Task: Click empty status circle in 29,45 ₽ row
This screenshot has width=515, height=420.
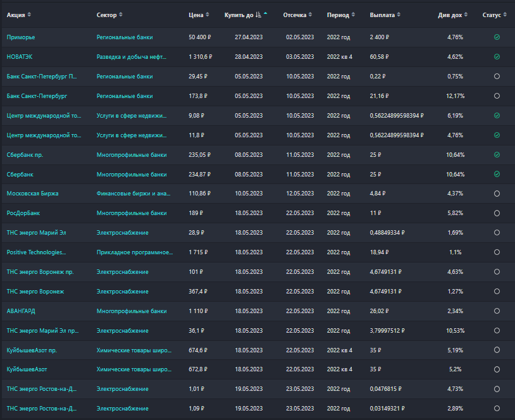Action: [x=497, y=76]
